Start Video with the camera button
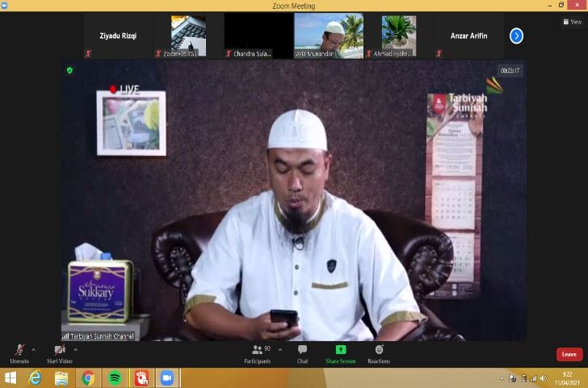The height and width of the screenshot is (388, 588). pyautogui.click(x=59, y=352)
